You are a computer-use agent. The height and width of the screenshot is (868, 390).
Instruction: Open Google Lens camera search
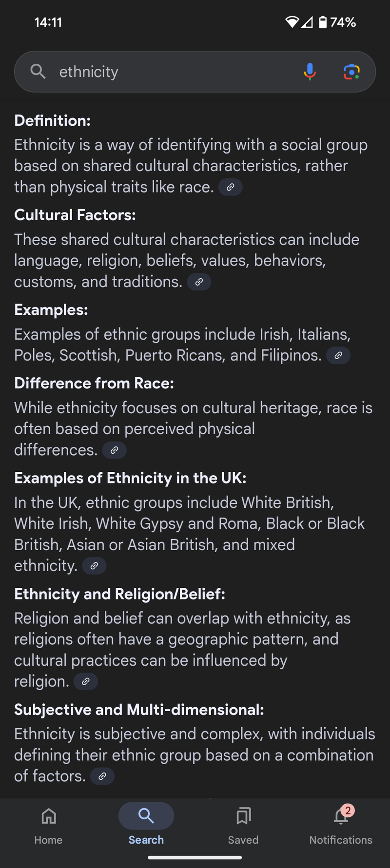pos(351,72)
